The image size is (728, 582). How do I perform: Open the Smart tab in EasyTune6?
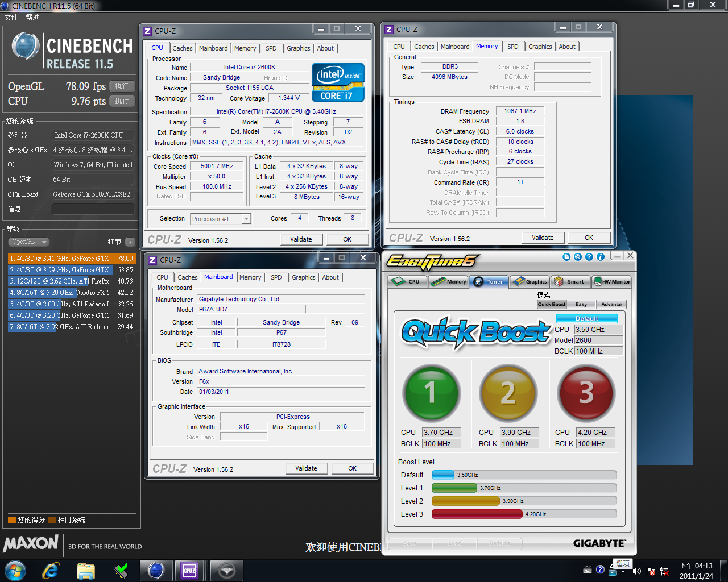click(571, 281)
